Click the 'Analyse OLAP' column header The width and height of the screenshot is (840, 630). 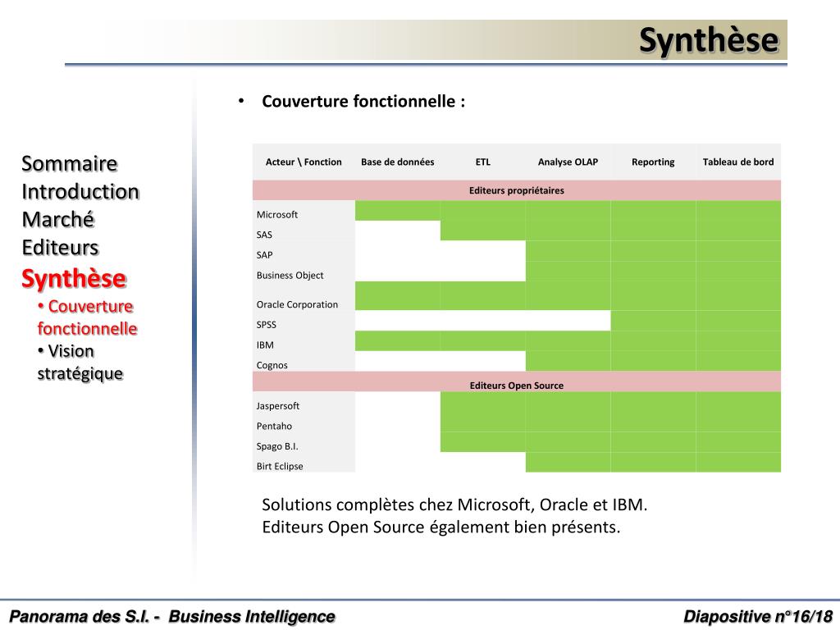(x=568, y=162)
